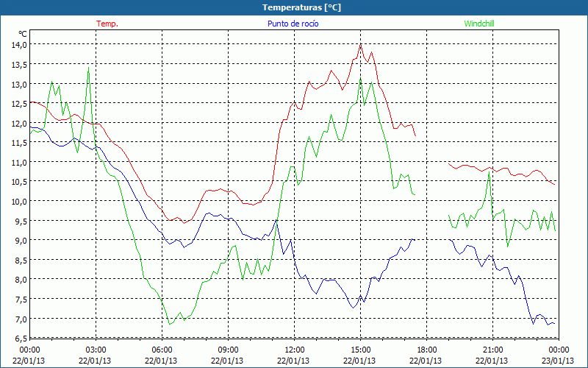Click the 13,5 value on the temperature axis
Screen dimensions: 588x368
(x=20, y=64)
